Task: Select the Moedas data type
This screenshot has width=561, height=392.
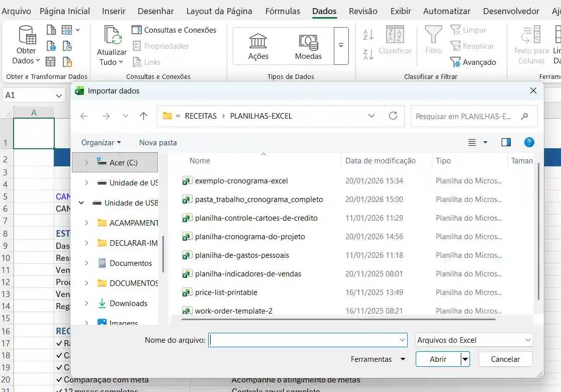Action: pos(308,43)
